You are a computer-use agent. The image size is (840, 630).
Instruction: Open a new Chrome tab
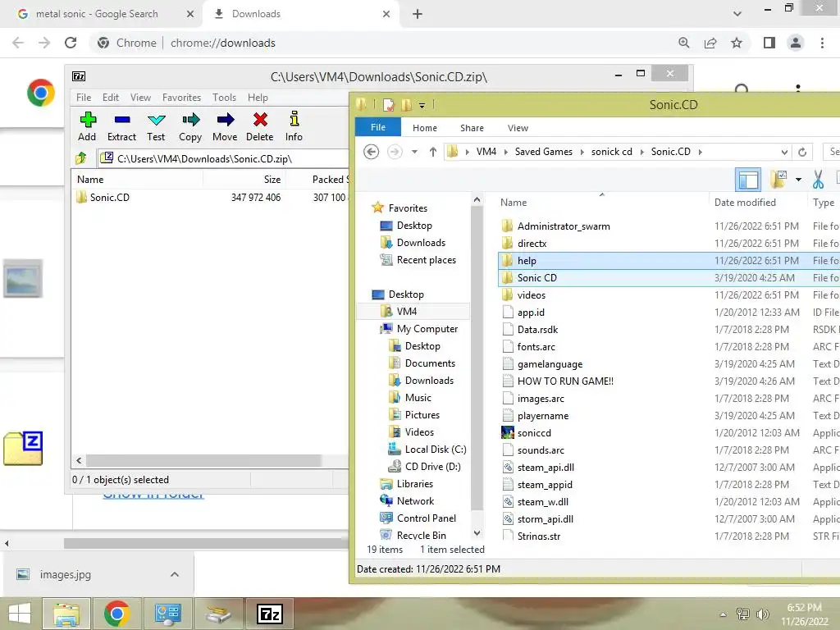pos(418,14)
